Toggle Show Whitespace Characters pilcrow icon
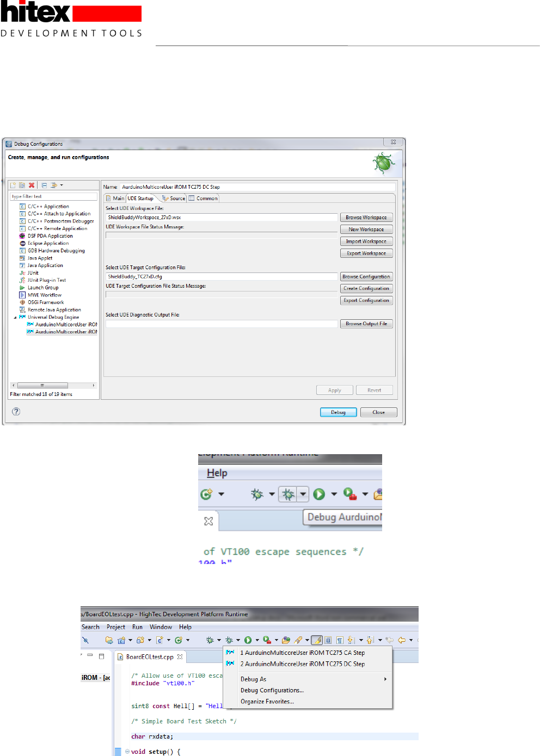 click(340, 640)
